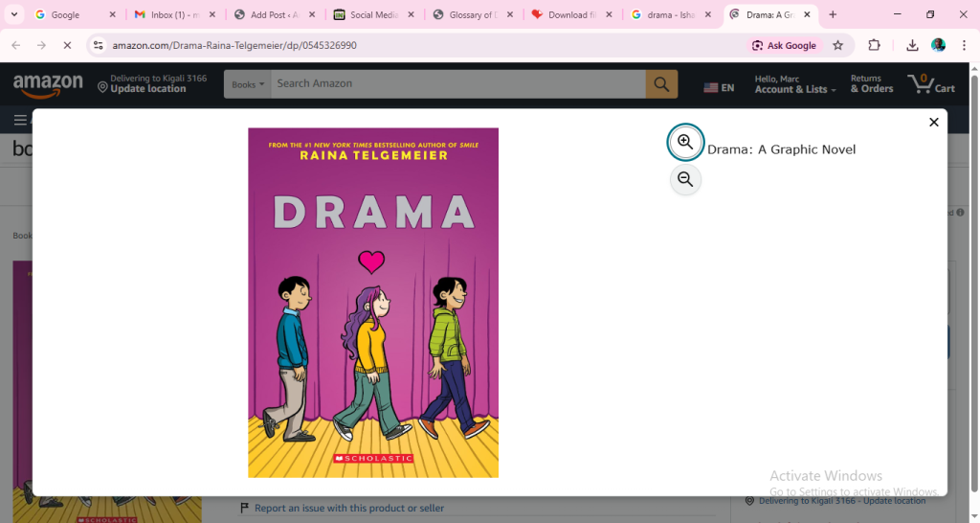Click Delivering to Kigali 3166 update link
980x523 pixels.
pos(841,500)
